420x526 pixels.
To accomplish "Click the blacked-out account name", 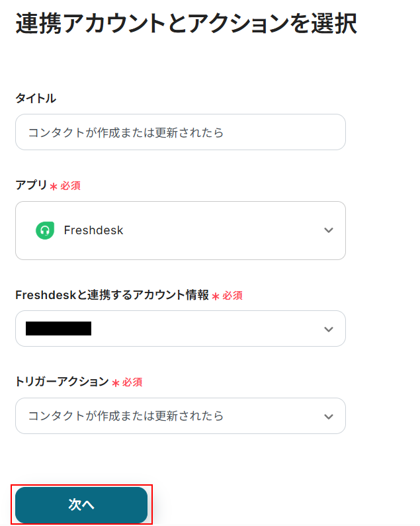I will (x=58, y=329).
